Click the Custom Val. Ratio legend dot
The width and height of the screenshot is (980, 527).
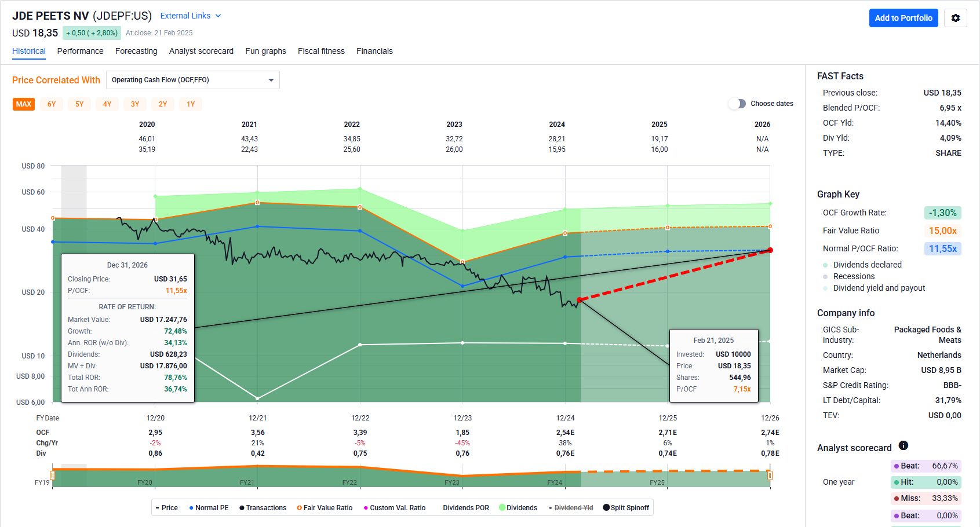[366, 508]
